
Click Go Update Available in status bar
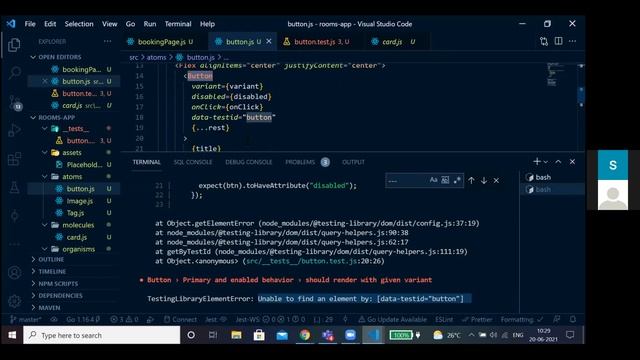[393, 319]
